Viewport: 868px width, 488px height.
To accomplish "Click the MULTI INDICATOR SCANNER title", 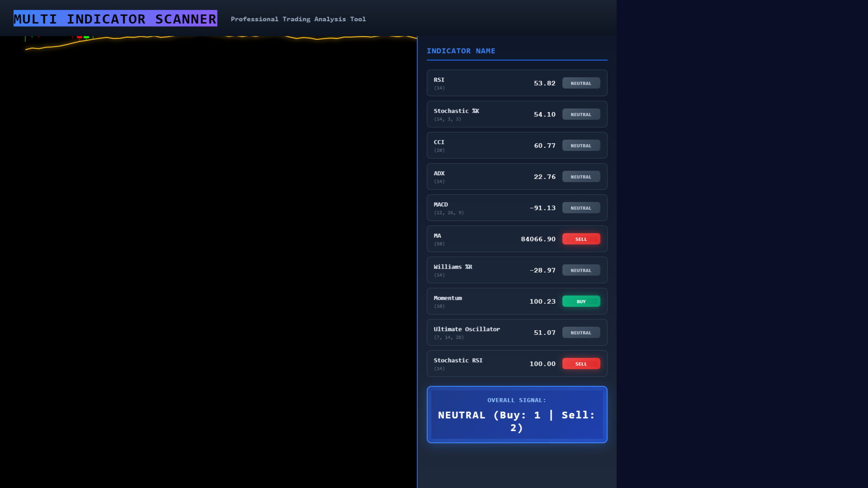I will [115, 19].
